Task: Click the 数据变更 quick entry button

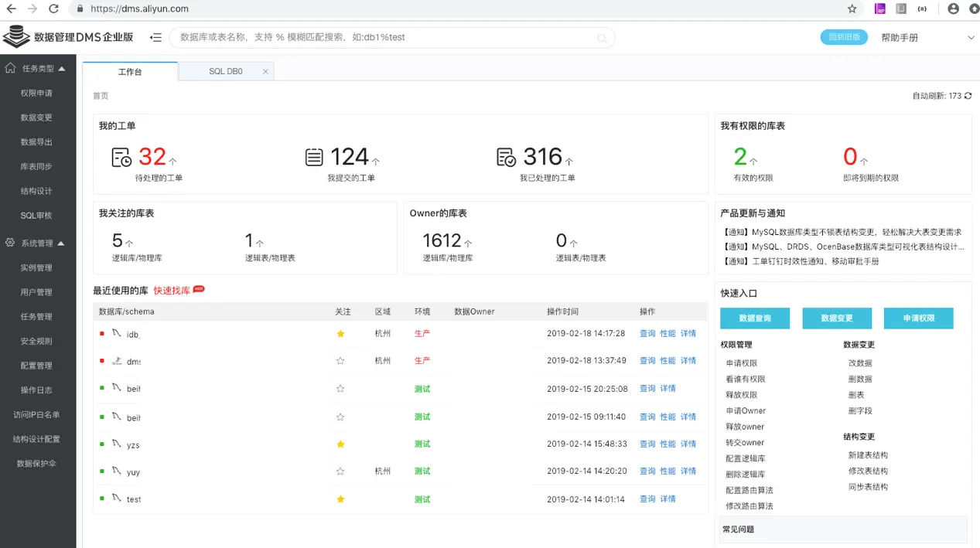Action: tap(837, 318)
